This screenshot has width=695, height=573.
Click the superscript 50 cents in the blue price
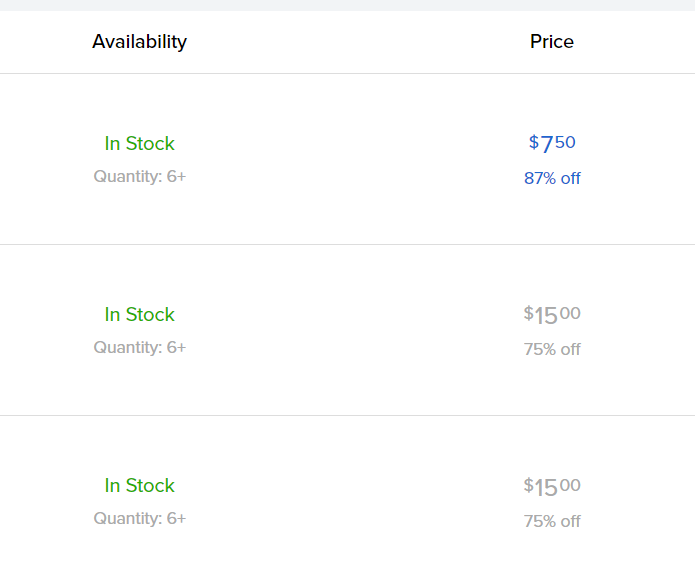(x=566, y=142)
